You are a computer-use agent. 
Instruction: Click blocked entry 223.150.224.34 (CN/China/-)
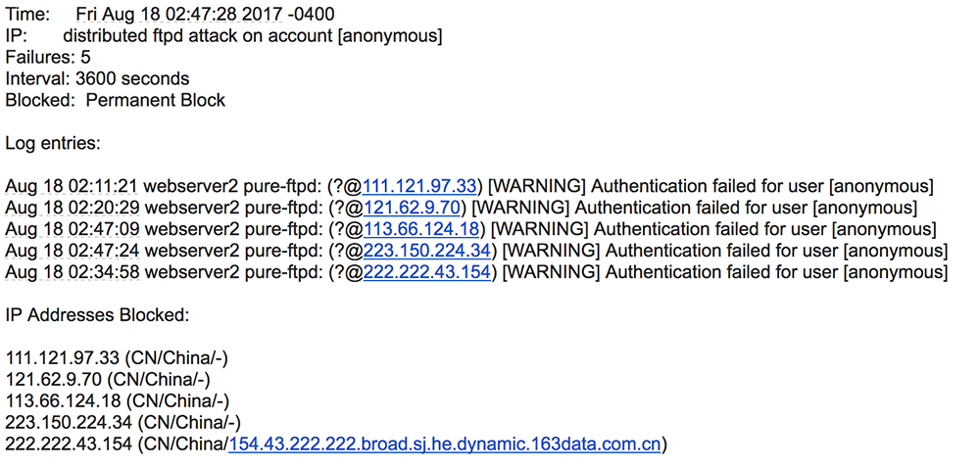point(123,423)
